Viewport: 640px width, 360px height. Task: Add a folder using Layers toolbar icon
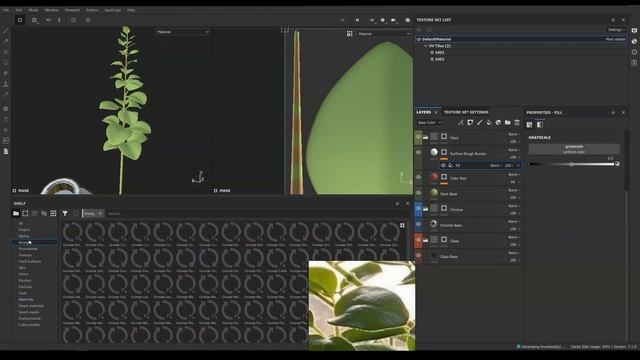(507, 122)
